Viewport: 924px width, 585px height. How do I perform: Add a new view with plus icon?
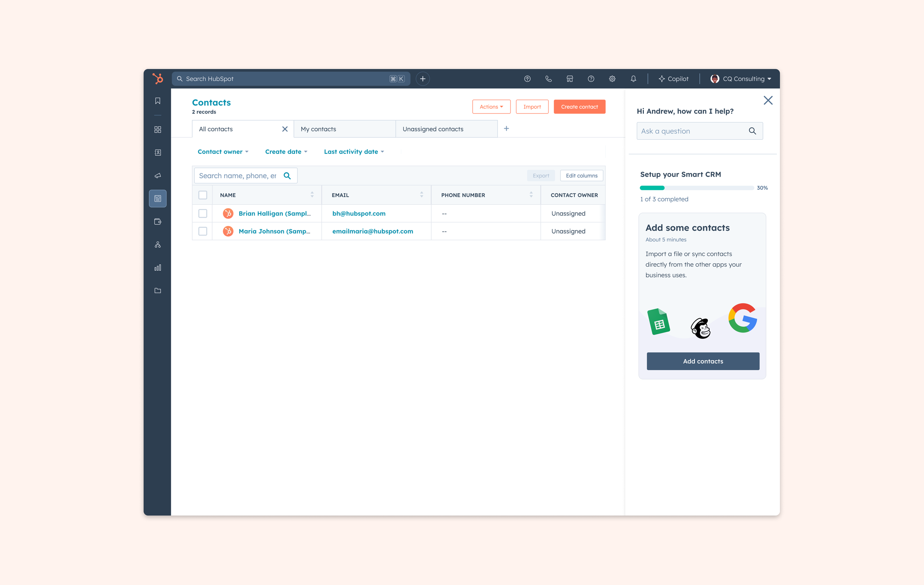(x=506, y=129)
